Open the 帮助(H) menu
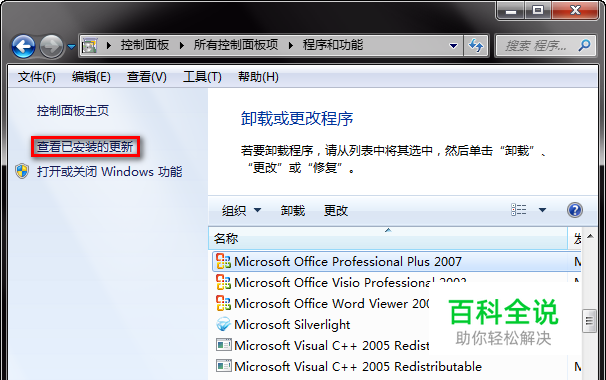The image size is (606, 380). [258, 77]
